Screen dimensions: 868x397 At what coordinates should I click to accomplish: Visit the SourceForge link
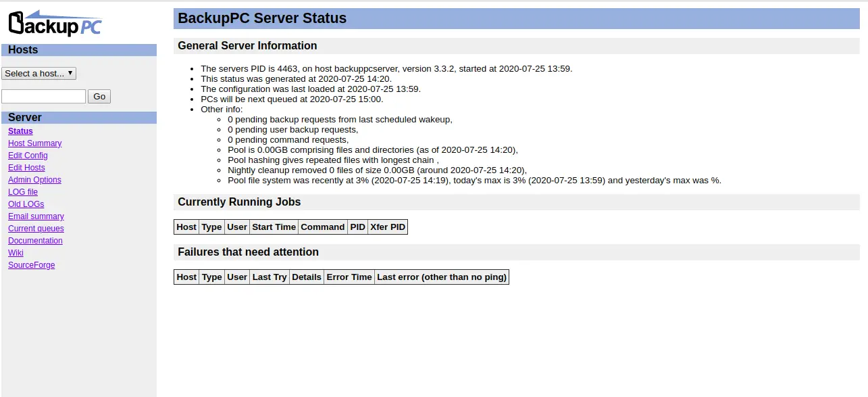32,265
